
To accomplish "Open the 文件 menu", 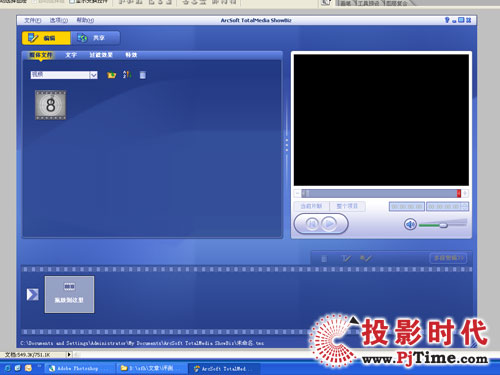I will [x=32, y=20].
